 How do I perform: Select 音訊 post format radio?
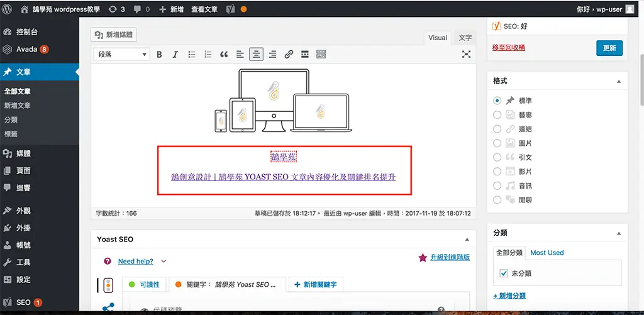point(497,185)
